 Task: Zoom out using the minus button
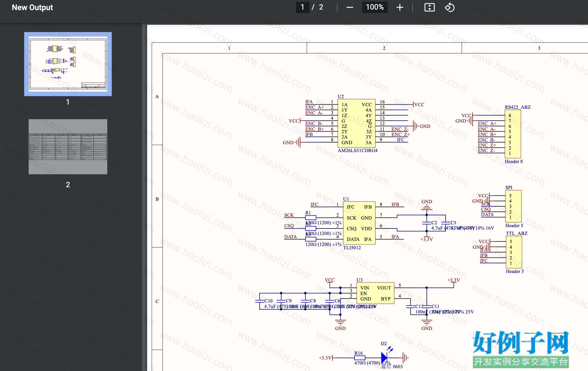coord(350,7)
